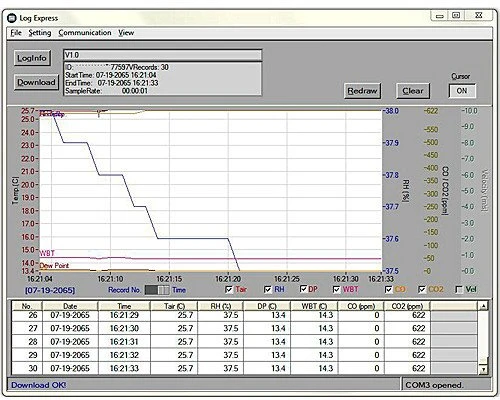500x400 pixels.
Task: Click the Log Express app icon in title bar
Action: point(11,18)
